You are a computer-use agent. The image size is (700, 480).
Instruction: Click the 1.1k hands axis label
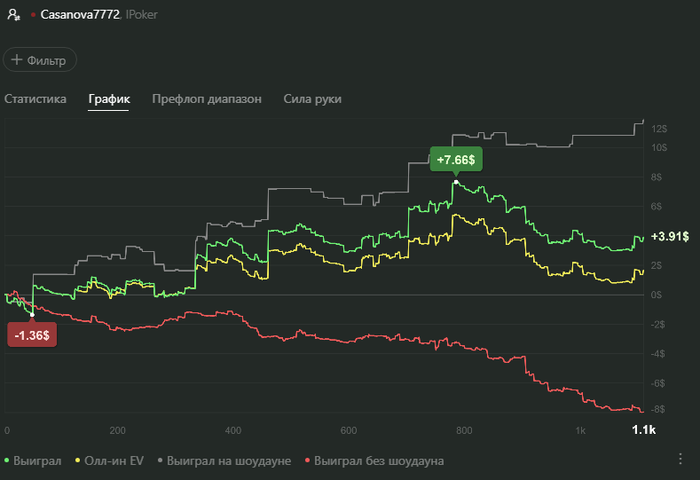pyautogui.click(x=643, y=430)
